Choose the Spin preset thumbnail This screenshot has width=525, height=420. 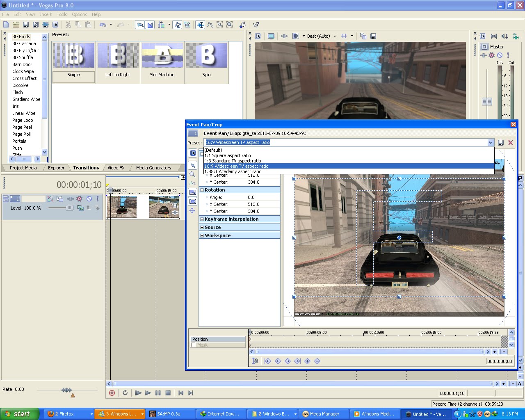(x=206, y=62)
